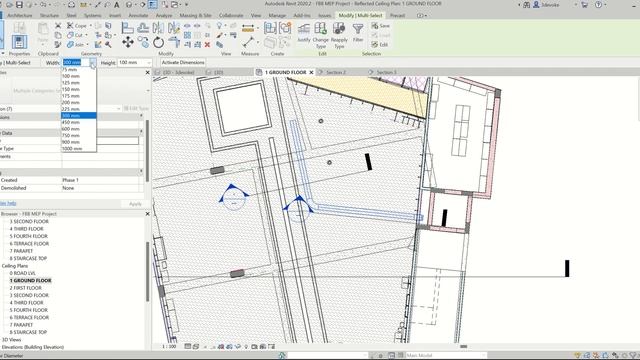Click Edit selection in Selection panel
This screenshot has width=640, height=360.
tap(380, 44)
